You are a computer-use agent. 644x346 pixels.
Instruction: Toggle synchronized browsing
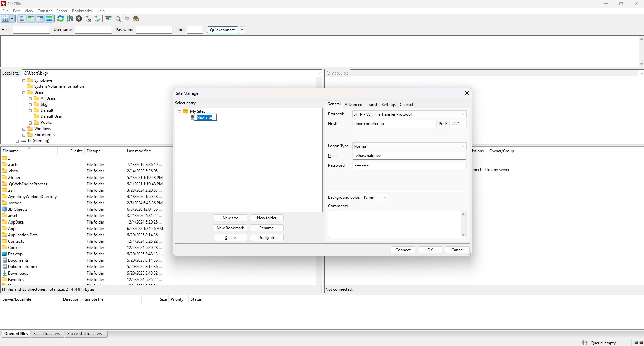[127, 19]
